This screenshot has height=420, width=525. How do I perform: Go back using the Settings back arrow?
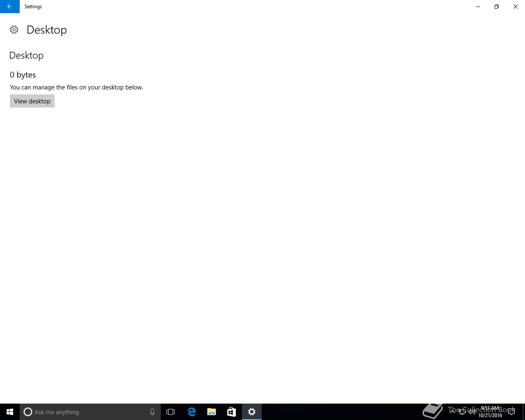click(x=10, y=7)
